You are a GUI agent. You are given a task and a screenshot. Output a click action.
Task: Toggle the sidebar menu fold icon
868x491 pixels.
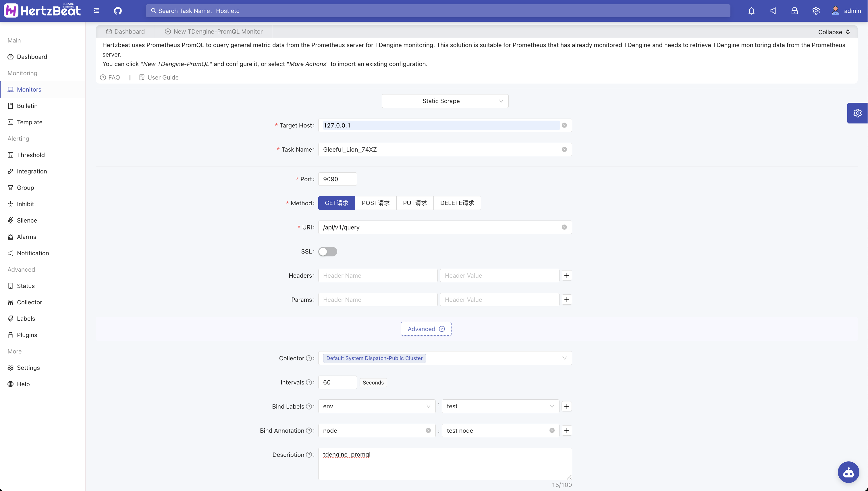pos(97,11)
